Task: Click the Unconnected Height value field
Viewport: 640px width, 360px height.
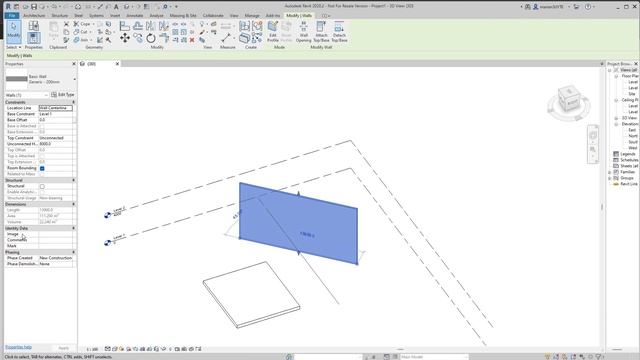Action: [x=56, y=144]
